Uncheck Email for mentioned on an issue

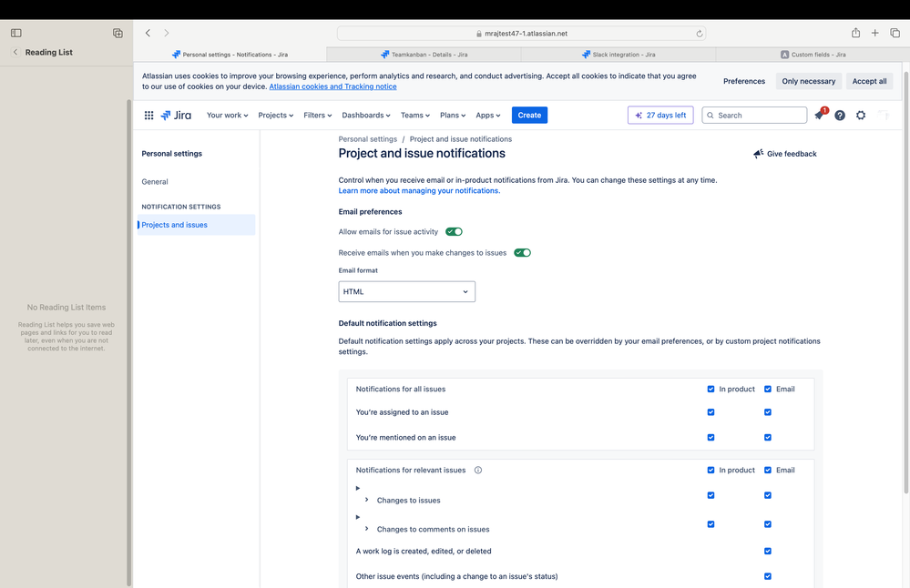(x=768, y=438)
